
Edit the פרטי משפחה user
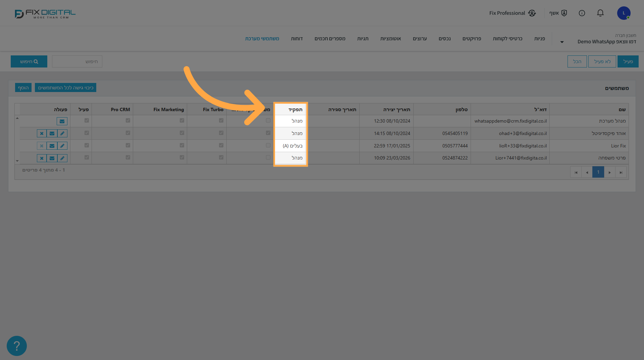[62, 158]
